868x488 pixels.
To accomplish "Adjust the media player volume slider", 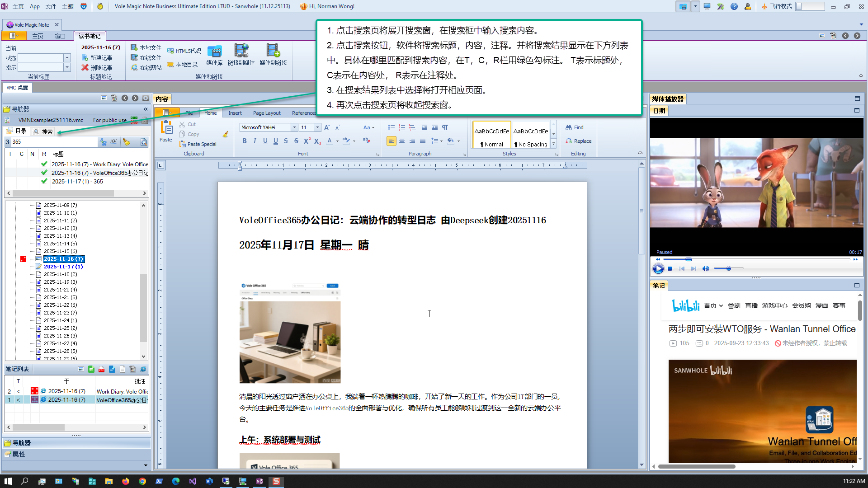I will [x=728, y=269].
